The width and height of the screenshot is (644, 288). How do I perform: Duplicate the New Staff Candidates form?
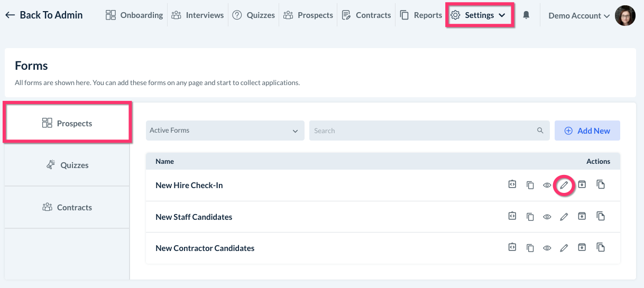[x=601, y=217]
